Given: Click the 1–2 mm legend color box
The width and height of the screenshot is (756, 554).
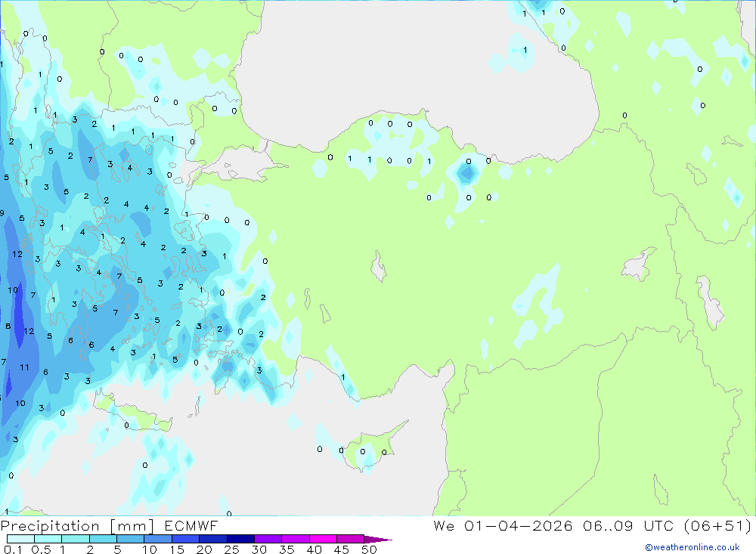Looking at the screenshot, I should (75, 539).
